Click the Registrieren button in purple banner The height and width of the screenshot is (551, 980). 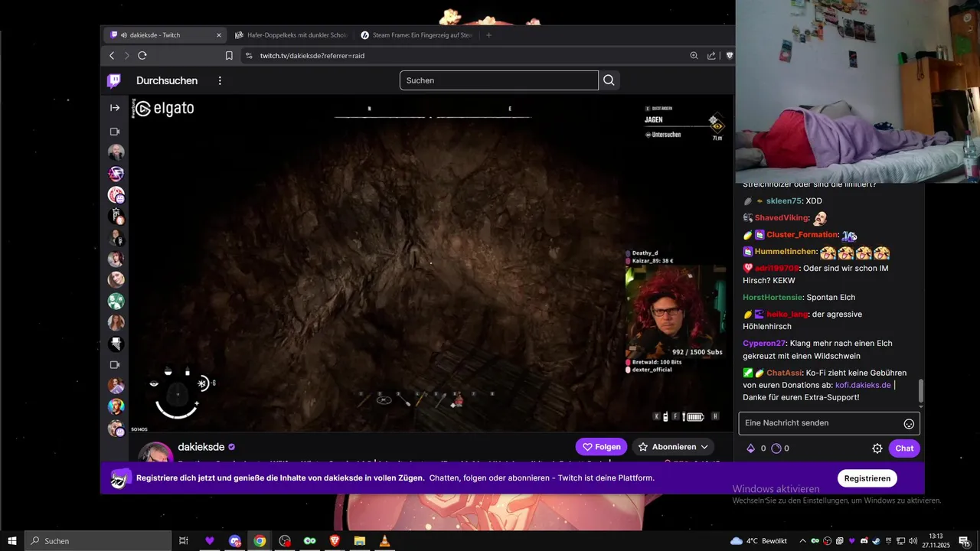pyautogui.click(x=867, y=478)
